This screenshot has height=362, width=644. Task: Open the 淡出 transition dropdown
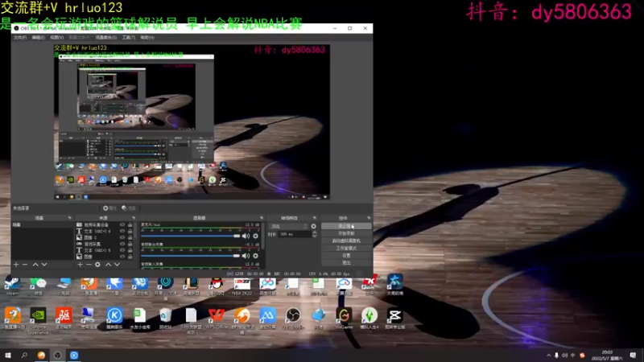coord(288,226)
